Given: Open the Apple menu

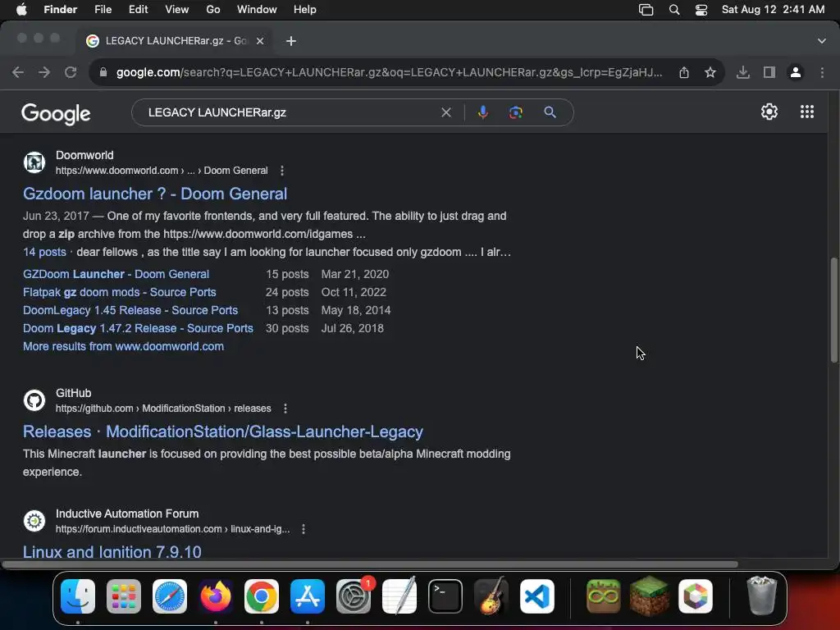Looking at the screenshot, I should click(x=21, y=10).
